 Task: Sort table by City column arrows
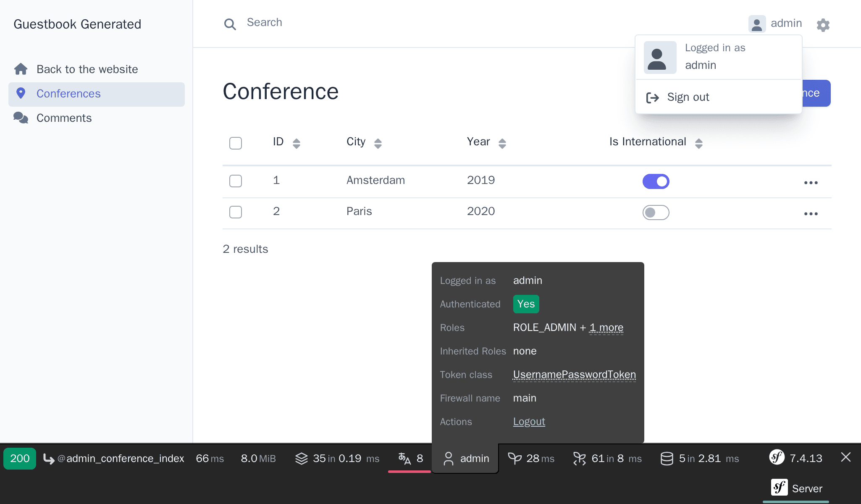coord(378,144)
